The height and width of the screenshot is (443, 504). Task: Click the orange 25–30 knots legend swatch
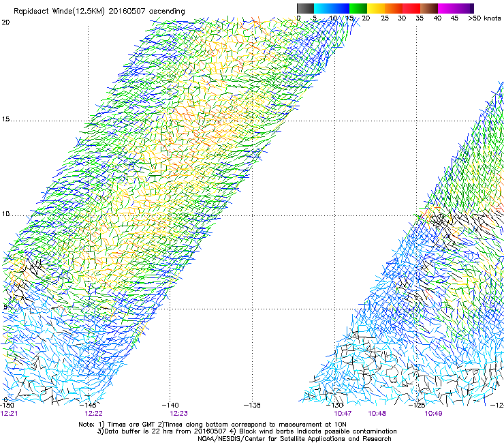coord(394,8)
